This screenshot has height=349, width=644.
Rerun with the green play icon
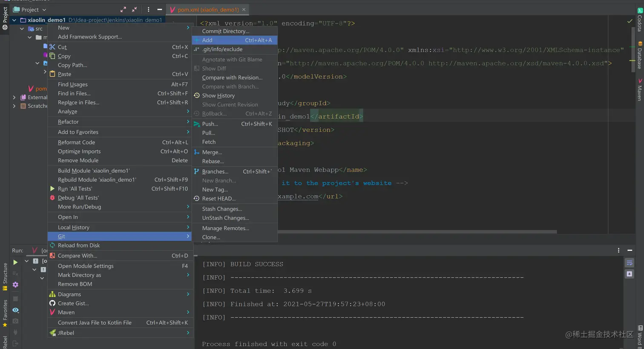(x=15, y=262)
